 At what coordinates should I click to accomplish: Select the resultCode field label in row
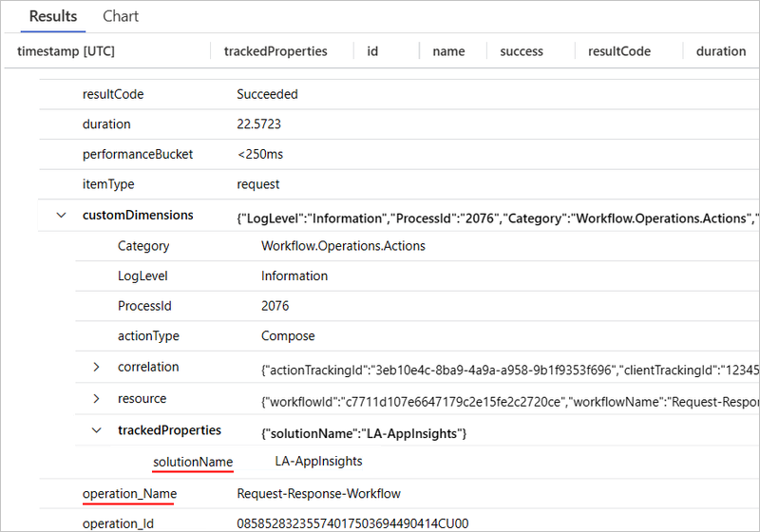[x=113, y=94]
